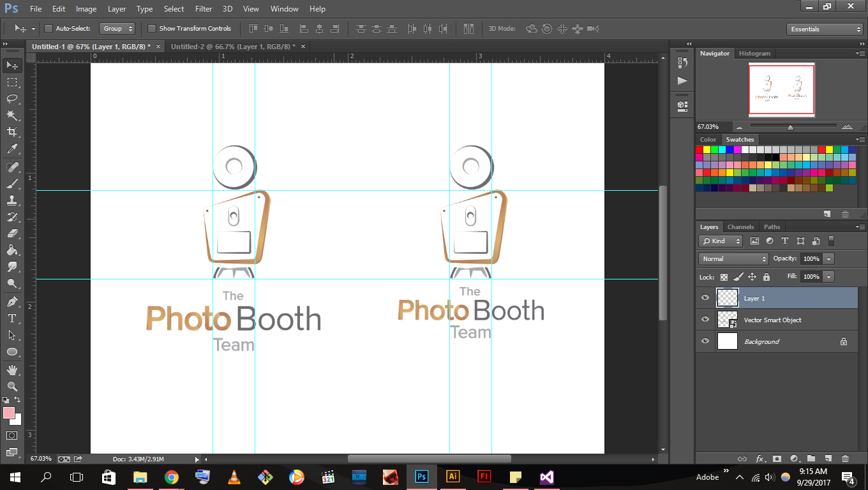Open the Layer blending mode dropdown
This screenshot has height=490, width=868.
coord(733,258)
